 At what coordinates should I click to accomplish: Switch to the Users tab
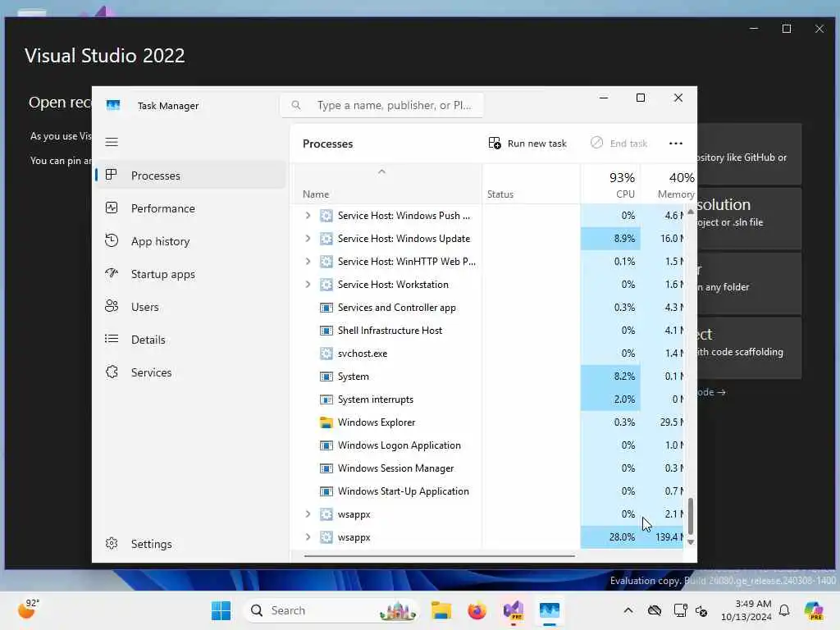190,307
